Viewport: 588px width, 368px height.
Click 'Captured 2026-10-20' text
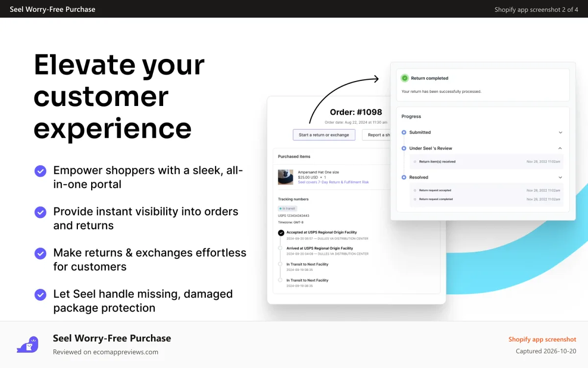pyautogui.click(x=546, y=351)
